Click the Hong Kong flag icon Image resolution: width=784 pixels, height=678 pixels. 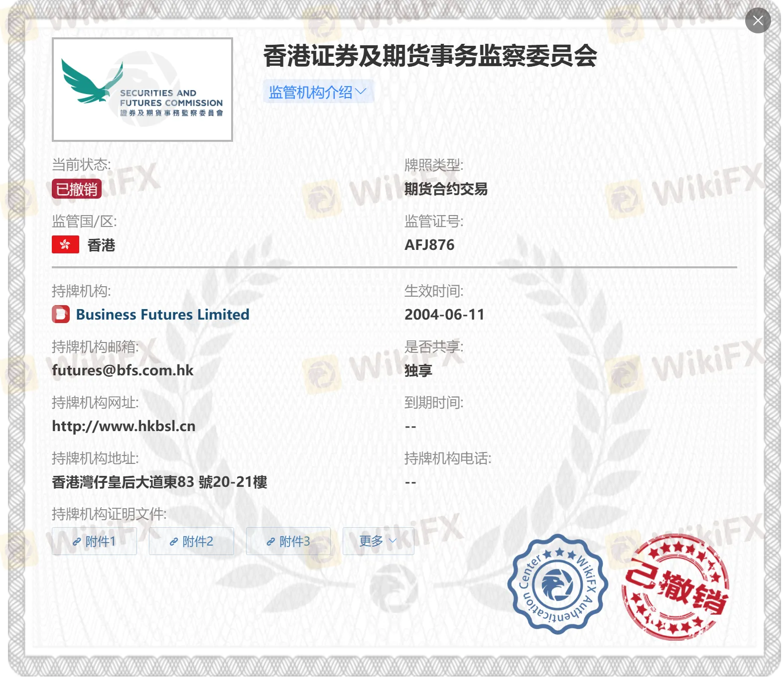(65, 244)
